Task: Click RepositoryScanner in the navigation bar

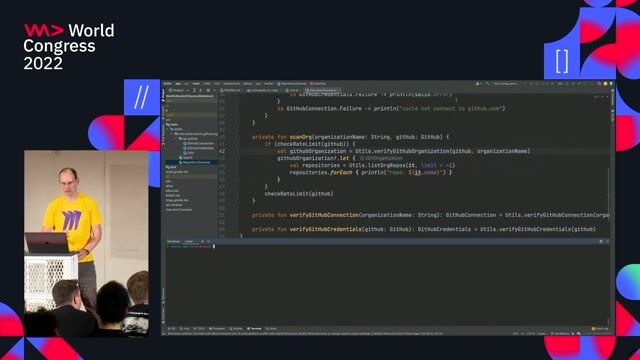Action: point(291,84)
